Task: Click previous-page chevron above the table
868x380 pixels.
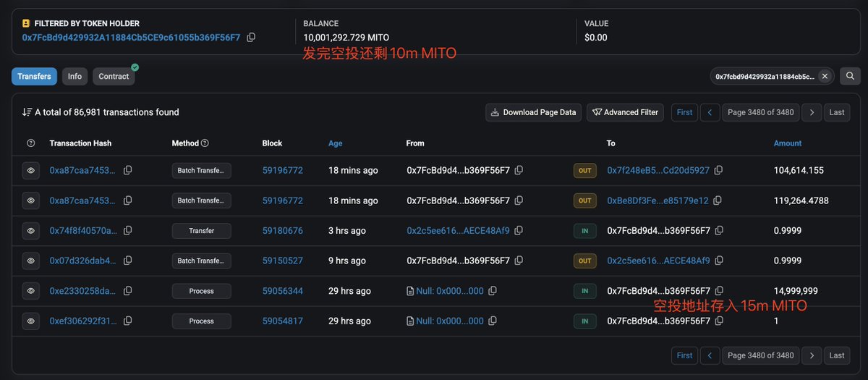Action: (x=710, y=112)
